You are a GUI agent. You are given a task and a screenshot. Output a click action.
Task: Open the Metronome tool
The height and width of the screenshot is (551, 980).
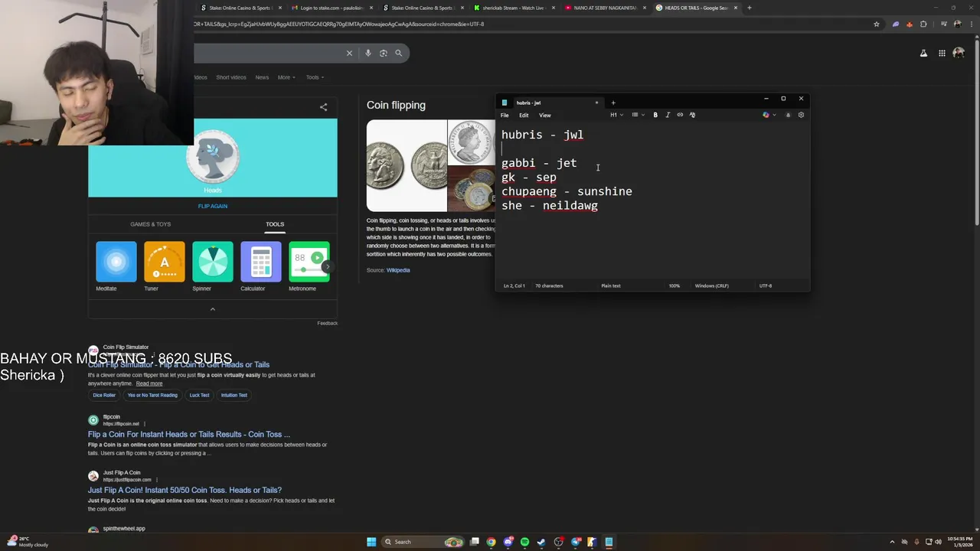click(309, 266)
